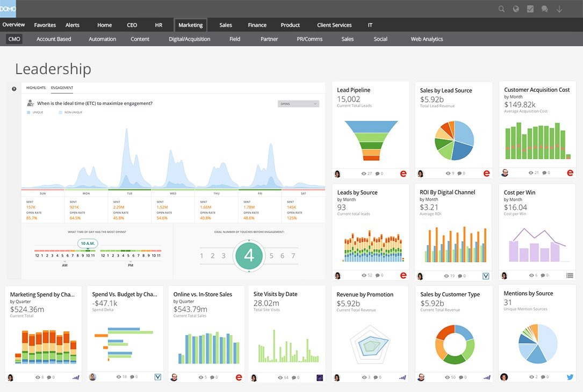Click the download arrow icon in header
583x392 pixels.
coord(559,9)
